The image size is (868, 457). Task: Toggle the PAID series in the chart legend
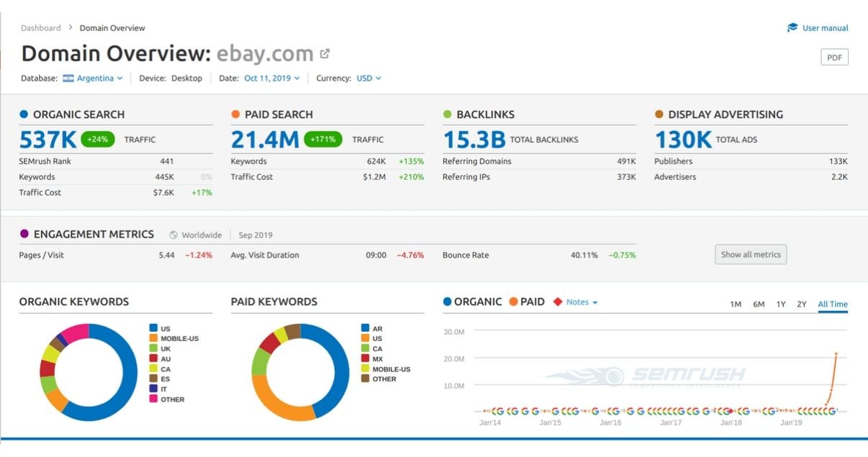[x=527, y=302]
